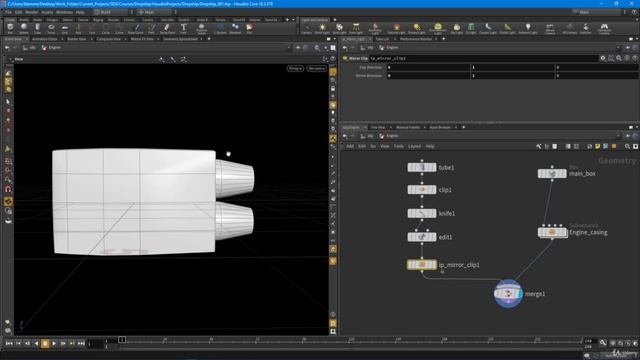Viewport: 640px width, 360px height.
Task: Select the Metaball shelf tool
Action: (235, 28)
